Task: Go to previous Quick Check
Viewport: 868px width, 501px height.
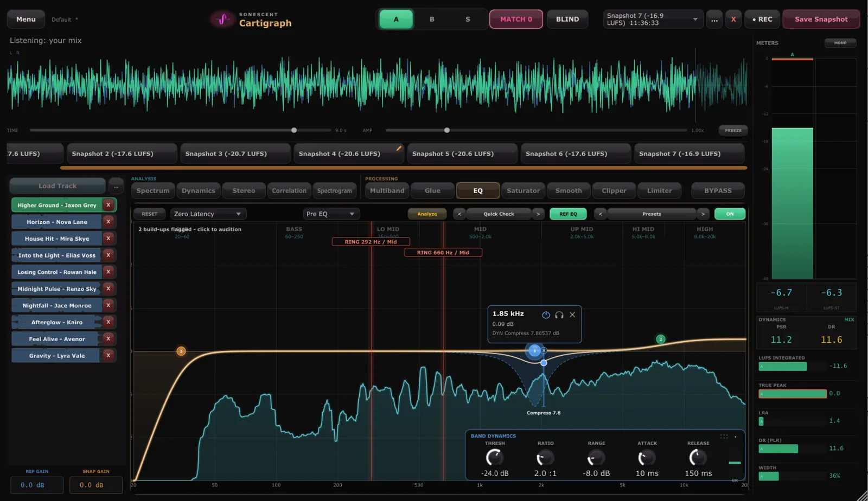Action: click(459, 214)
